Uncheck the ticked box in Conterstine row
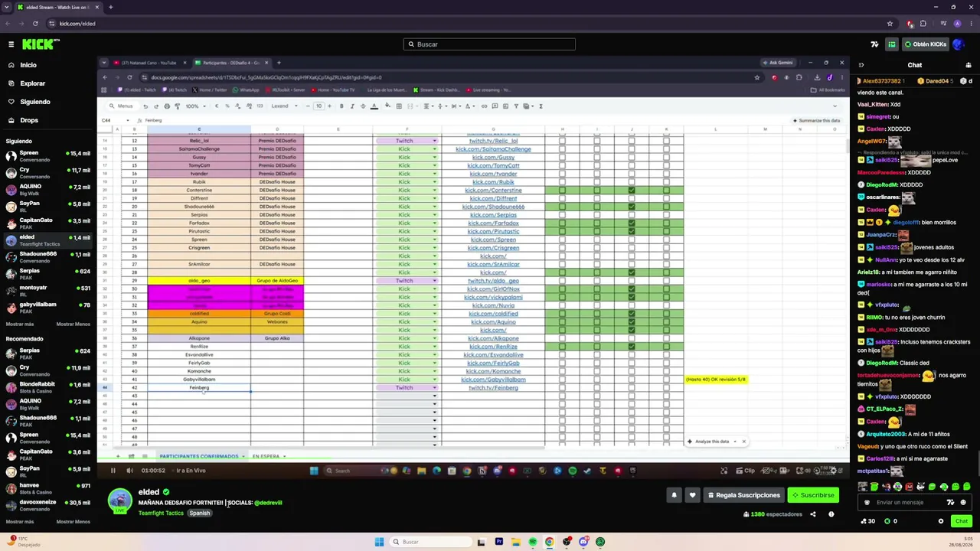Image resolution: width=980 pixels, height=551 pixels. [632, 191]
